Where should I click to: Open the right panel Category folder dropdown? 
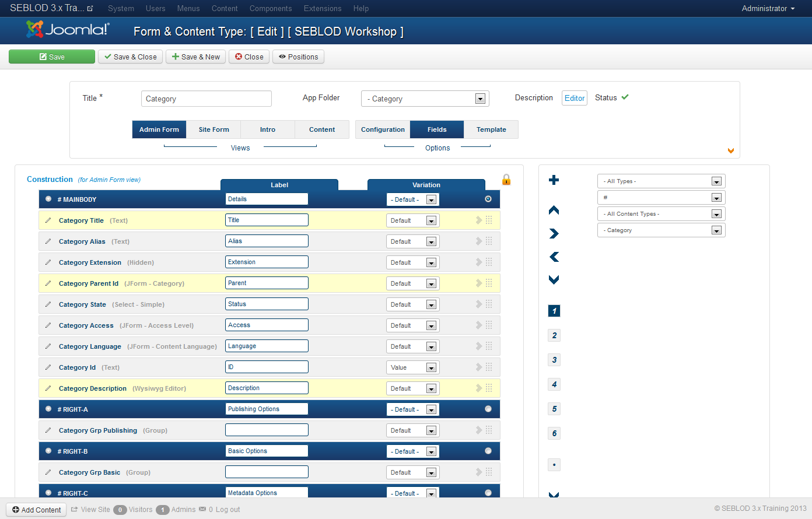(661, 230)
